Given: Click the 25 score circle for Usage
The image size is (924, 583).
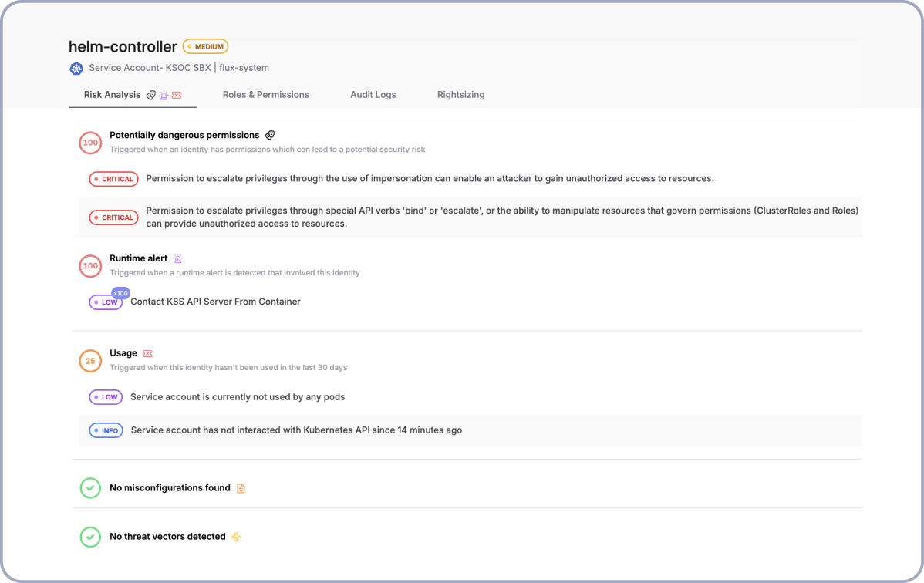Looking at the screenshot, I should click(x=90, y=361).
